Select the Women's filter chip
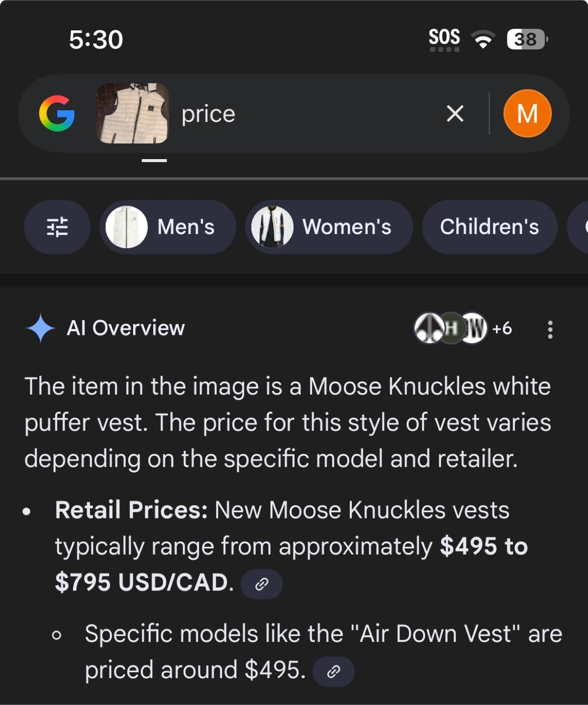This screenshot has width=588, height=705. click(329, 227)
